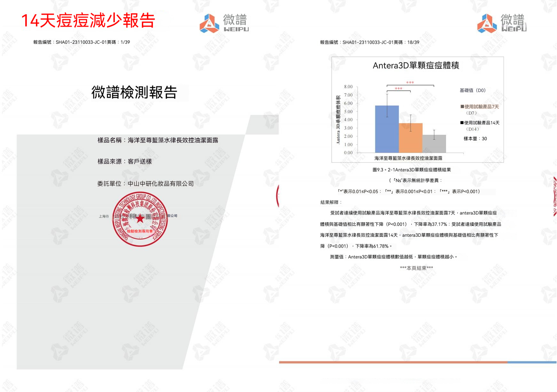The width and height of the screenshot is (557, 392).
Task: Click the 本頁結束 end-of-page marker
Action: [416, 268]
